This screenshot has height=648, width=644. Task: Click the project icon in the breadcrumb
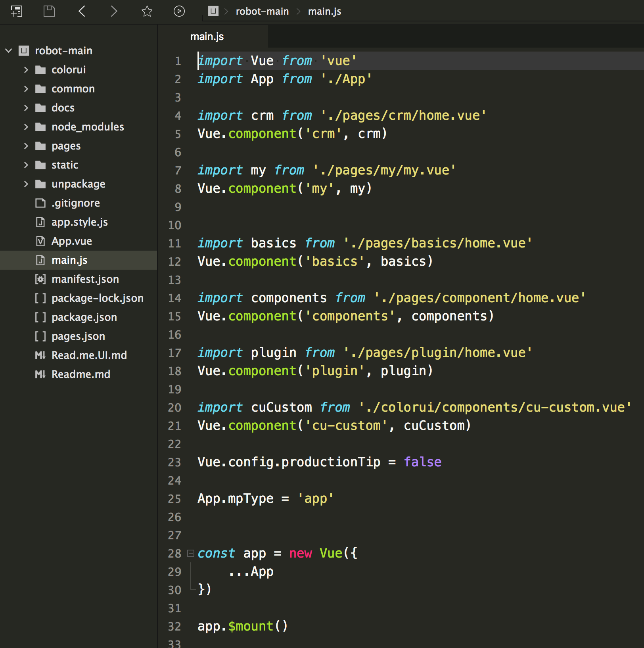click(213, 11)
